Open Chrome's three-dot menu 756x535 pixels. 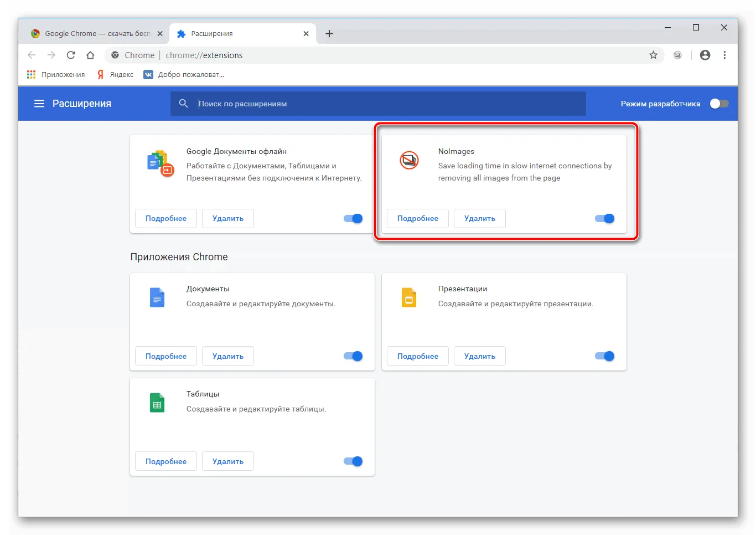click(724, 55)
